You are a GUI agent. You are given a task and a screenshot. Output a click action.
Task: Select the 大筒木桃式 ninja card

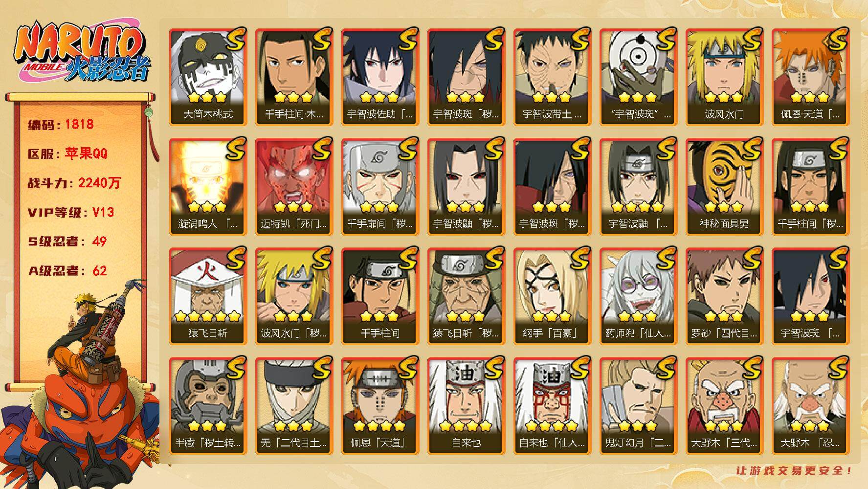208,77
